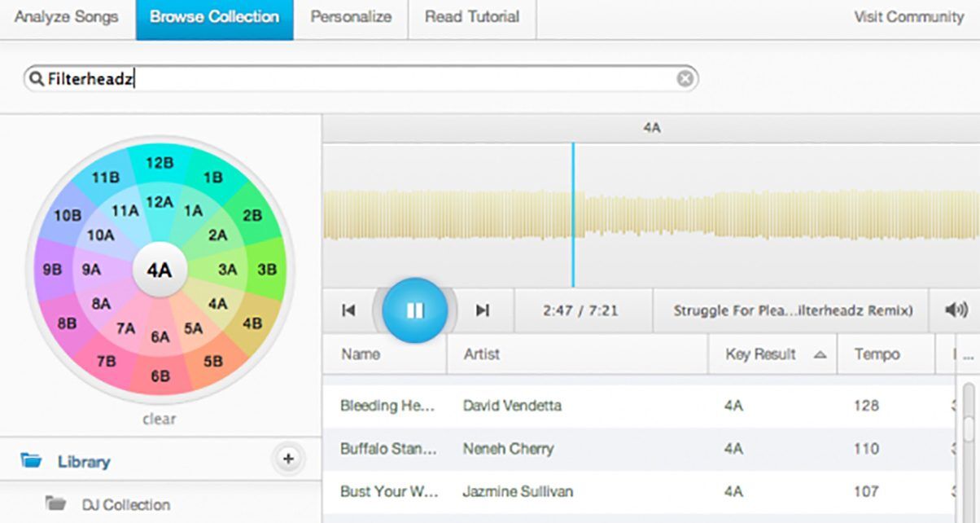980x523 pixels.
Task: Add a new library playlist
Action: [x=287, y=459]
